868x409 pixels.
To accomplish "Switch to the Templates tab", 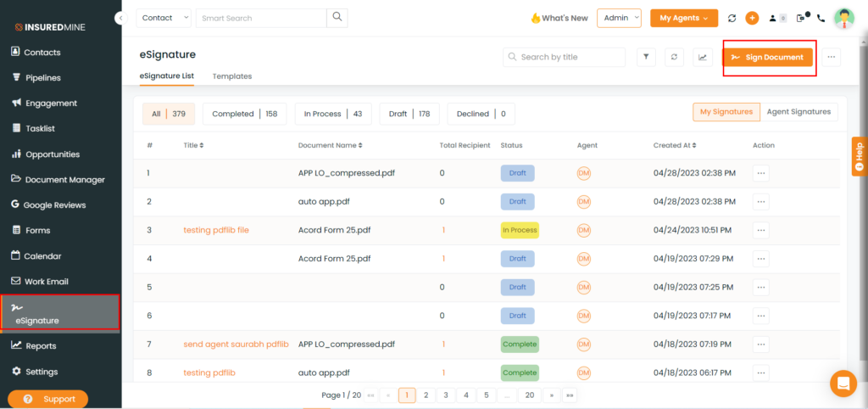I will point(232,76).
